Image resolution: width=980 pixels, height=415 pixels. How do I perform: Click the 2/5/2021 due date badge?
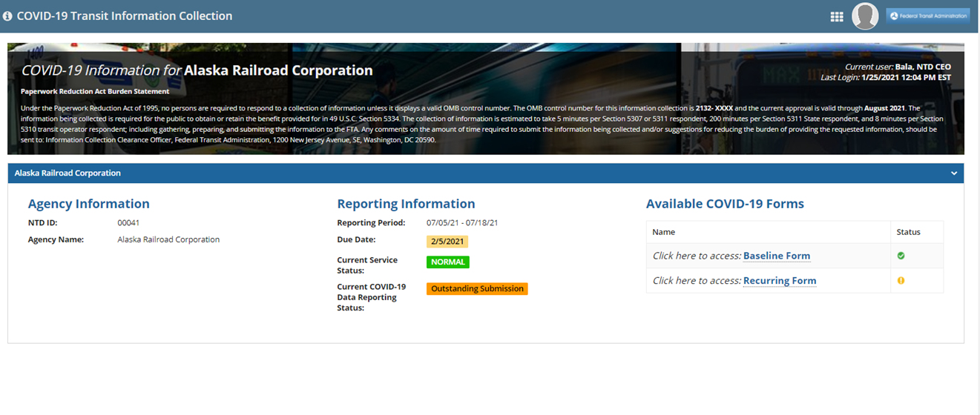pyautogui.click(x=447, y=242)
